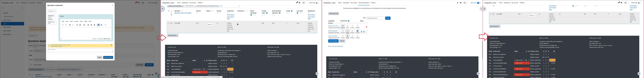Image resolution: width=644 pixels, height=78 pixels.
Task: Insert link in the Essay editor
Action: coord(77,25)
